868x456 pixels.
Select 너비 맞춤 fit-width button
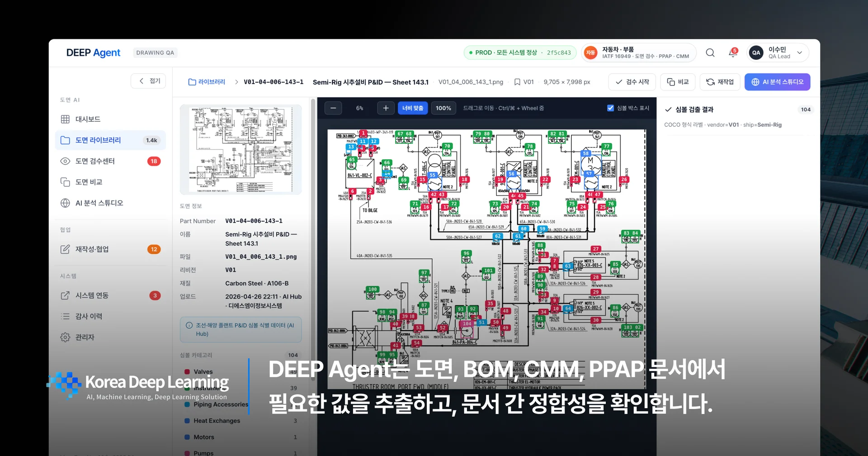413,108
